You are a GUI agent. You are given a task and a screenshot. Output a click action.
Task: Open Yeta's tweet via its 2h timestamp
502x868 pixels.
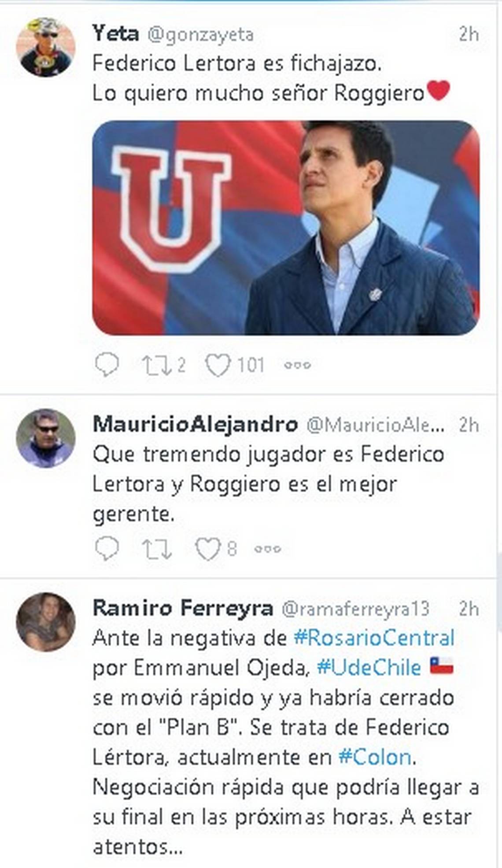point(469,34)
